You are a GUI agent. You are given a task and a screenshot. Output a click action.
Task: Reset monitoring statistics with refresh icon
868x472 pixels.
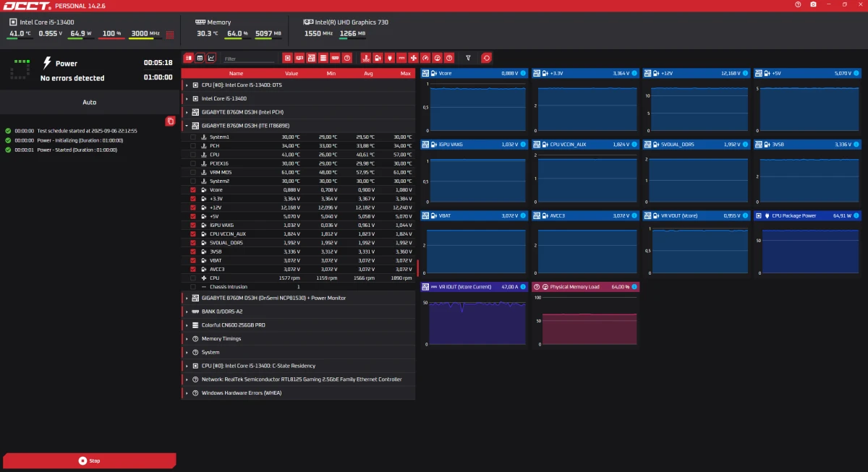486,58
